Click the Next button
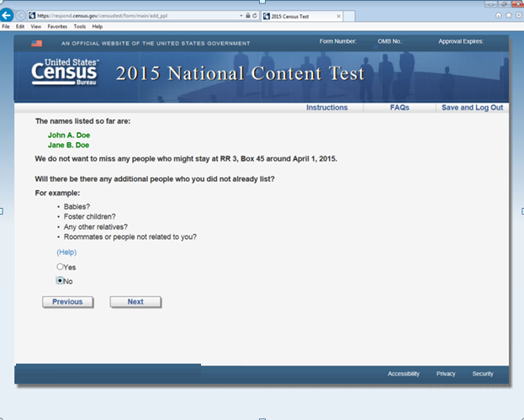The width and height of the screenshot is (524, 420). click(135, 301)
